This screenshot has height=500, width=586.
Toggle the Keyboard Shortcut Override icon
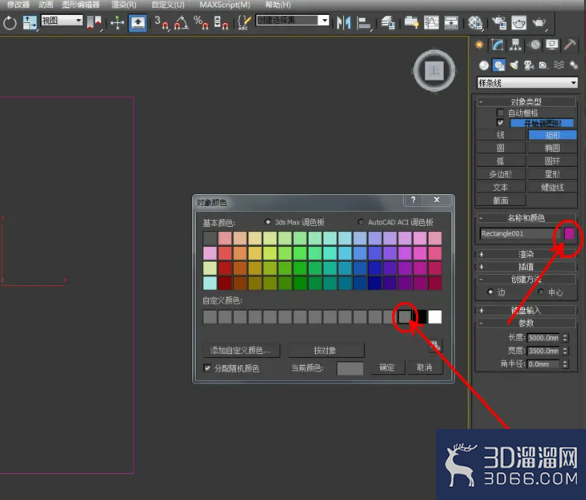point(138,23)
